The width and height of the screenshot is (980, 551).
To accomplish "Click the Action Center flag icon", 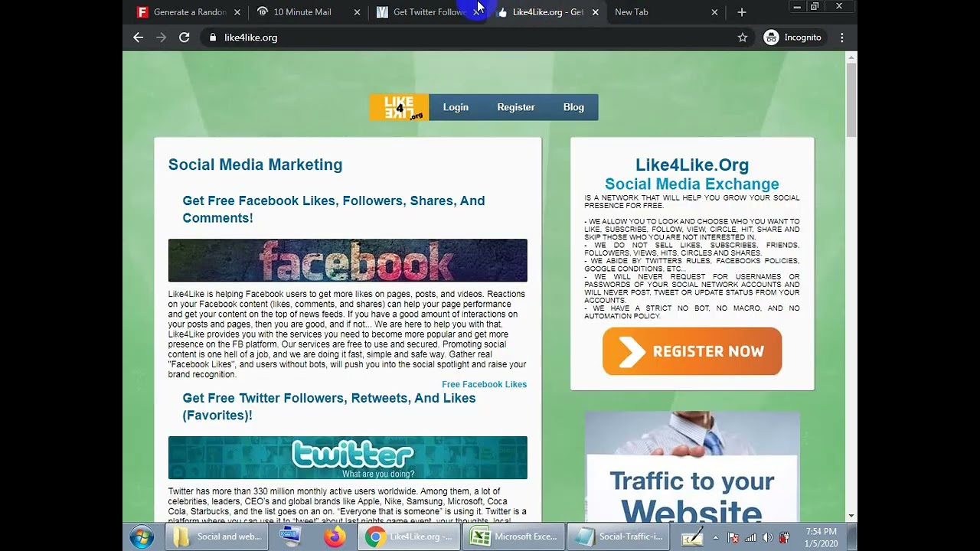I will 733,537.
